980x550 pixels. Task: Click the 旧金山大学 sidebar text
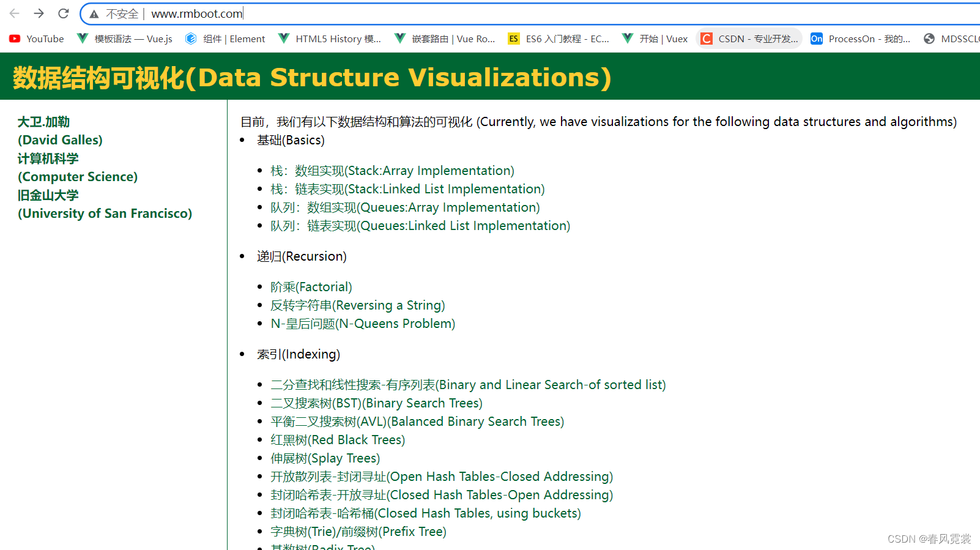(48, 195)
